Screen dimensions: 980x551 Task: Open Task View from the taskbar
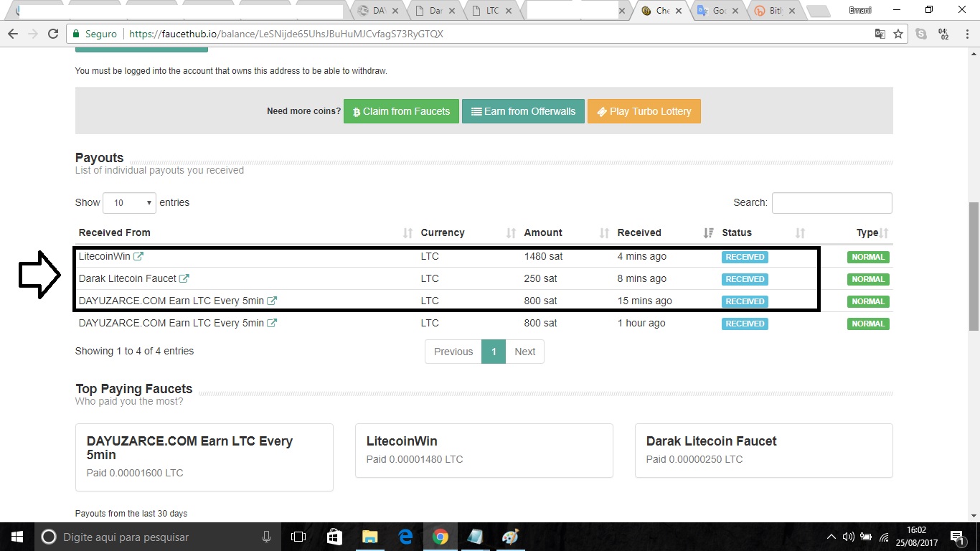298,537
